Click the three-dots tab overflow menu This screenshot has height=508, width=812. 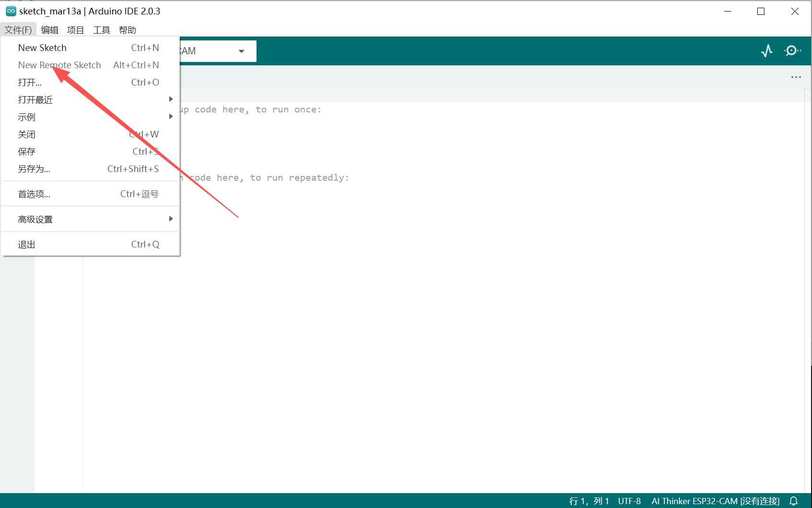(x=796, y=77)
